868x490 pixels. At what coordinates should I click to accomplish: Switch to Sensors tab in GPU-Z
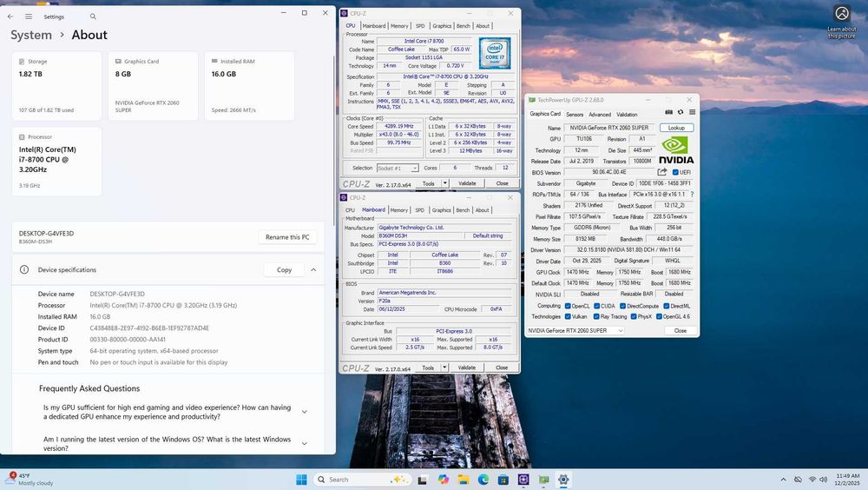click(575, 114)
